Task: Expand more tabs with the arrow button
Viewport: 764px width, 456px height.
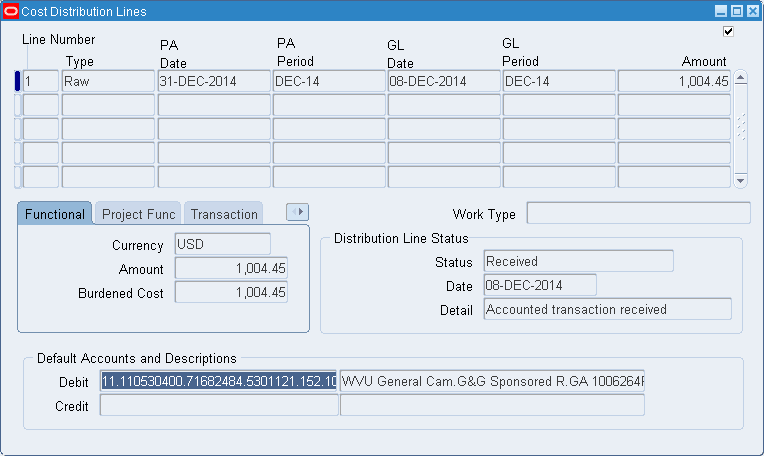Action: 297,212
